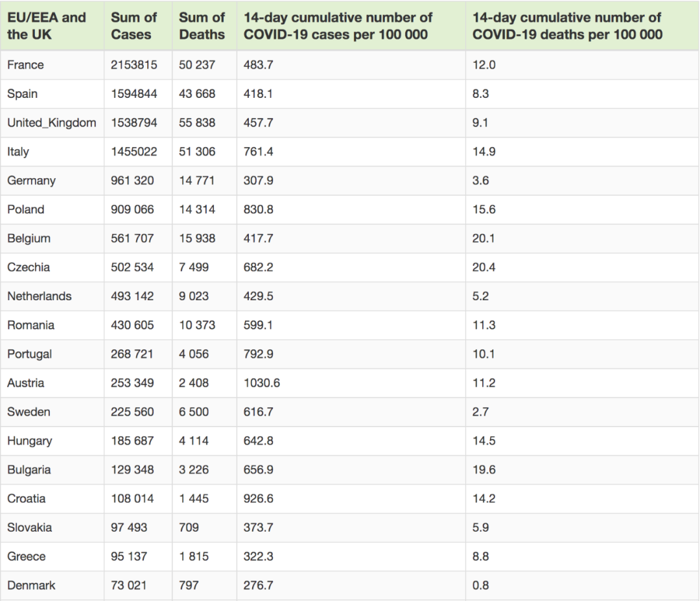This screenshot has width=700, height=601.
Task: Click Greece's case count 95 137
Action: pyautogui.click(x=128, y=557)
